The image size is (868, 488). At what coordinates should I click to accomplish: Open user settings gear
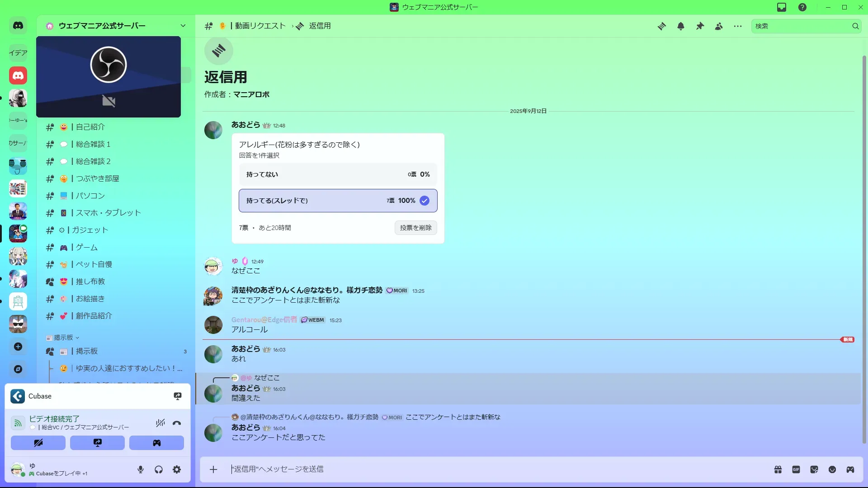177,470
